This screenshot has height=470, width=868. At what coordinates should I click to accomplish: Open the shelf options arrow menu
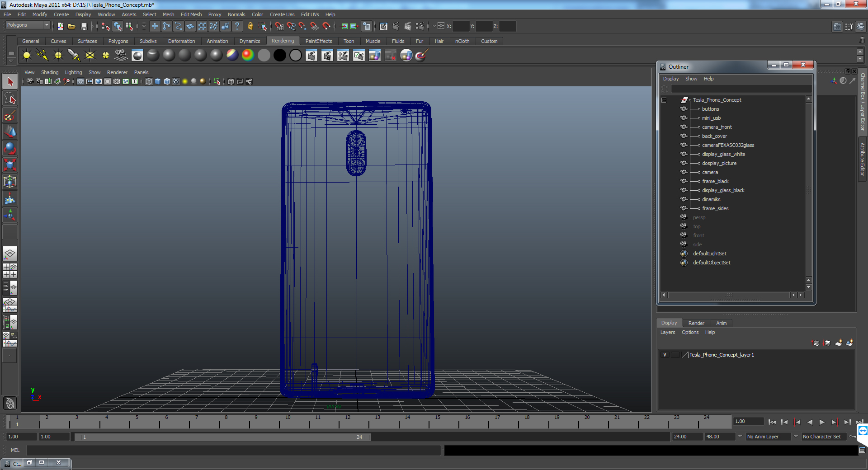[x=11, y=60]
